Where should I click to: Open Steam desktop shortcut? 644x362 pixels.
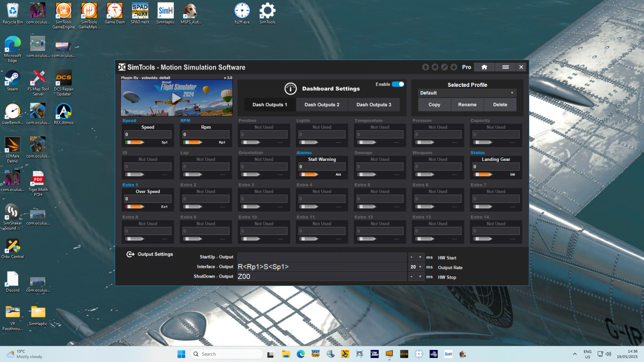click(12, 81)
